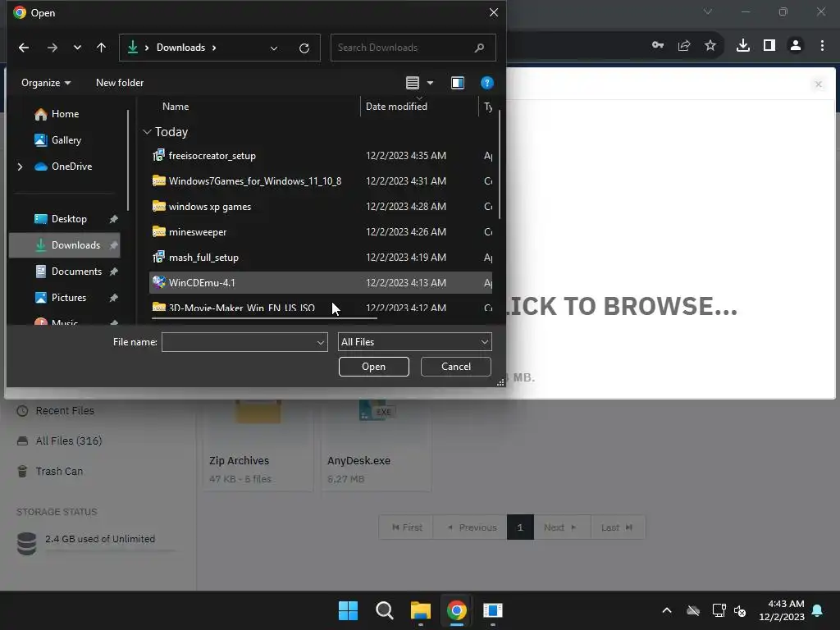Click the Next pagination button
The height and width of the screenshot is (630, 840).
click(561, 527)
